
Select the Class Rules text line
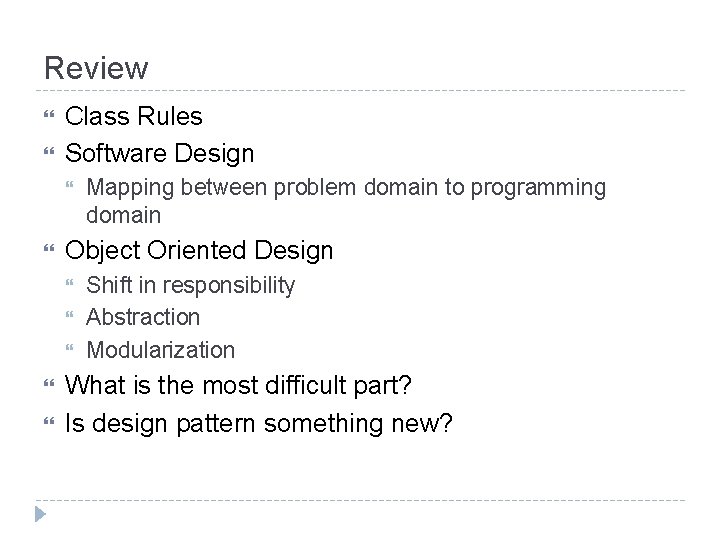pos(133,116)
